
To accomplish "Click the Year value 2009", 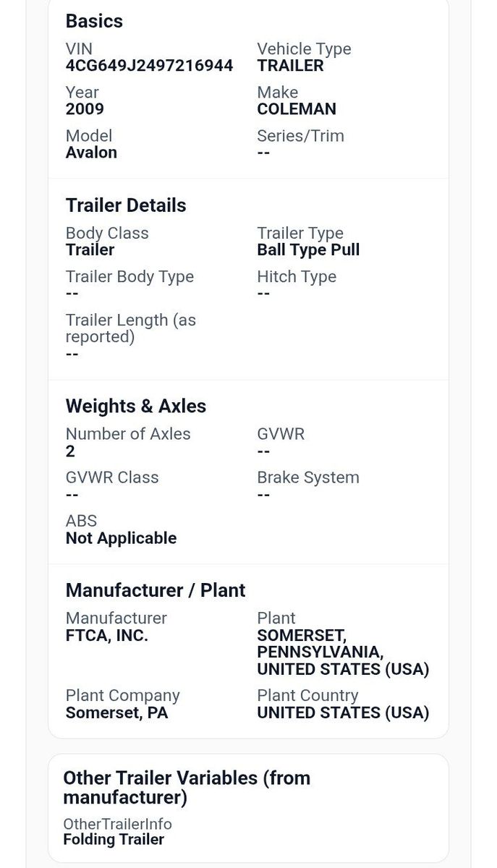I will click(x=85, y=109).
